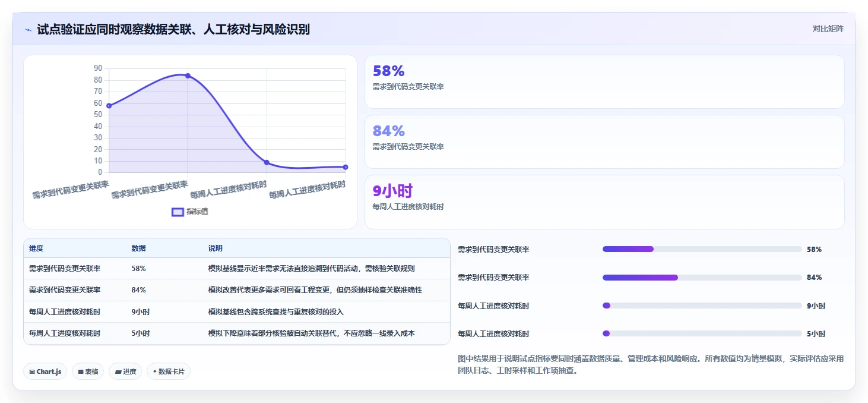Click the 9小时 cell in the table
Screen dimensions: 868x403
pyautogui.click(x=140, y=312)
